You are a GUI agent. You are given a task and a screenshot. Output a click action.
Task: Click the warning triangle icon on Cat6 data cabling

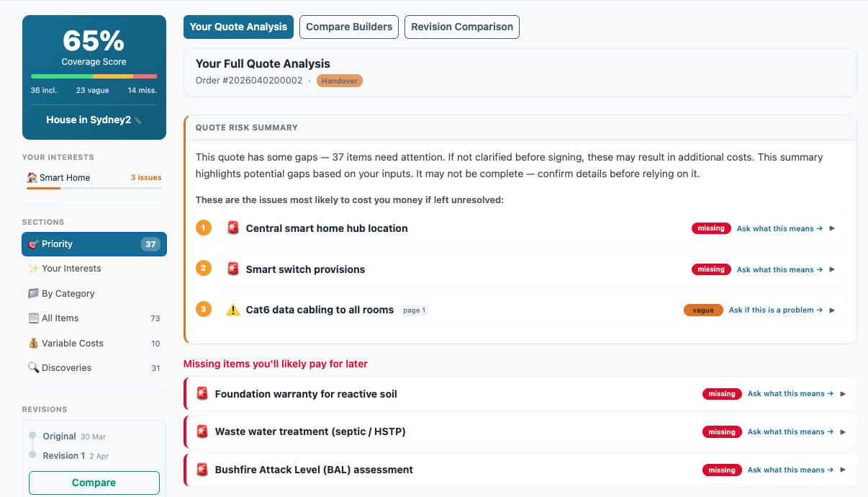[232, 310]
